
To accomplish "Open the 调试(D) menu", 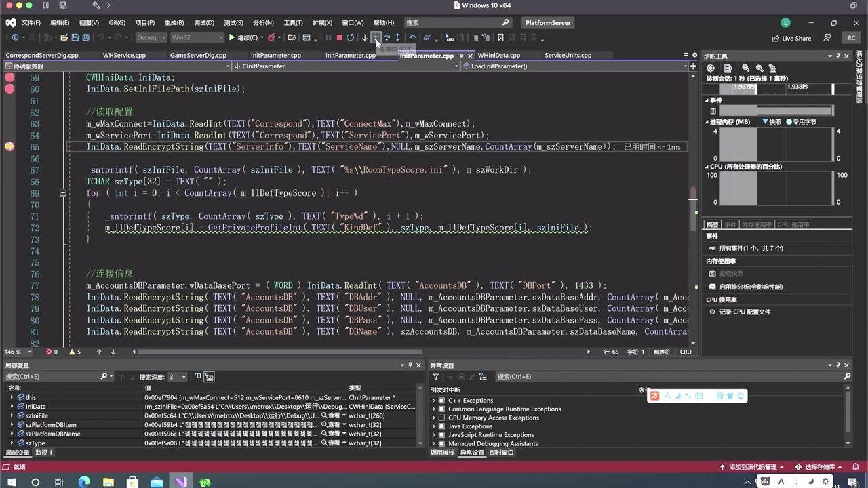I will click(203, 22).
